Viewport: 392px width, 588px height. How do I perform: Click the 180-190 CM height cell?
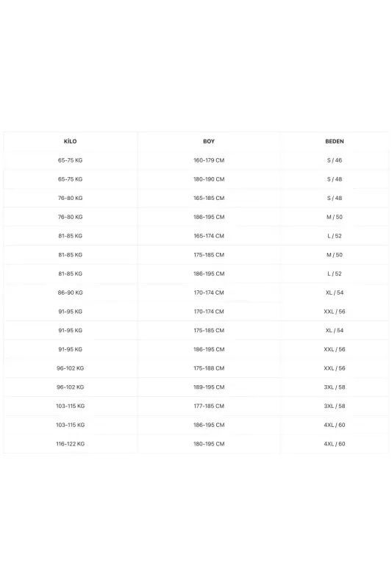[209, 179]
